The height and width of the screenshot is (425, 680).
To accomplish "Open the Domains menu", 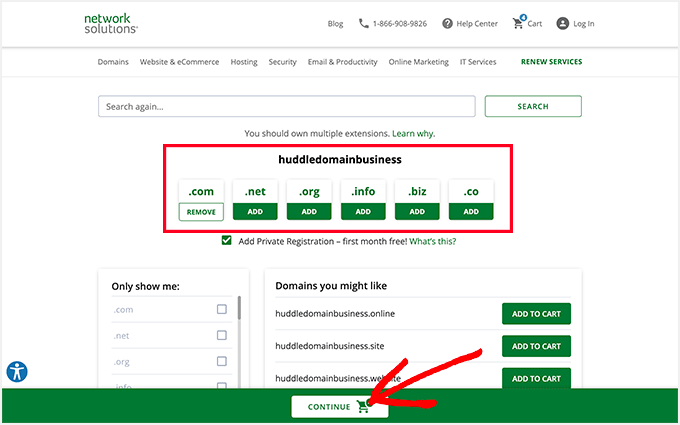I will [x=113, y=62].
